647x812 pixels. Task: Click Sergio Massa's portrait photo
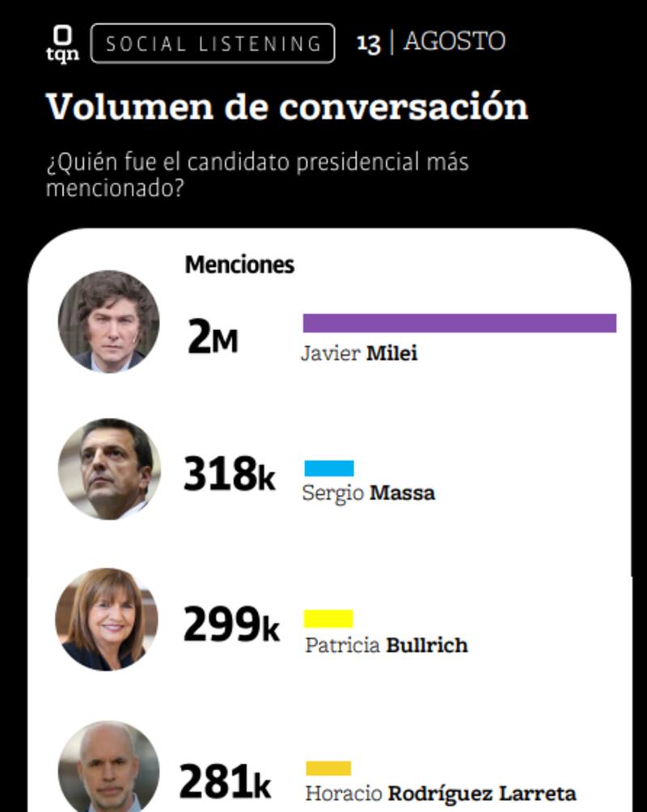109,469
